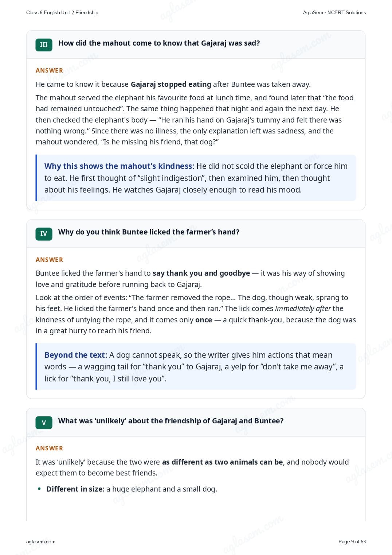Click the first orange ANSWER label
This screenshot has width=392, height=555.
[50, 70]
